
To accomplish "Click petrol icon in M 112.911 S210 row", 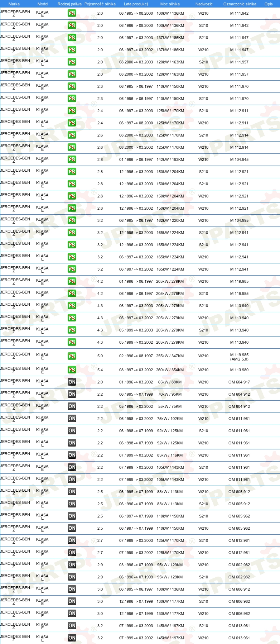I will click(72, 111).
